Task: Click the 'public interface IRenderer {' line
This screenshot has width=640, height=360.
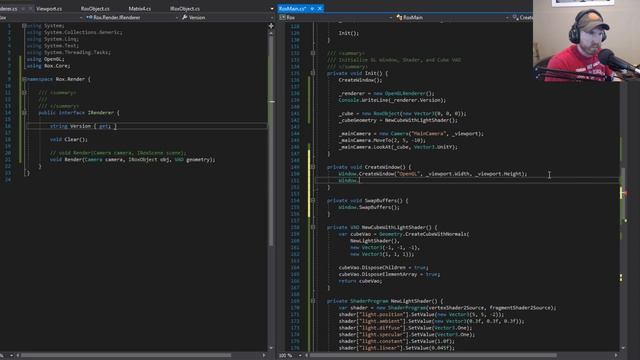Action: 79,113
